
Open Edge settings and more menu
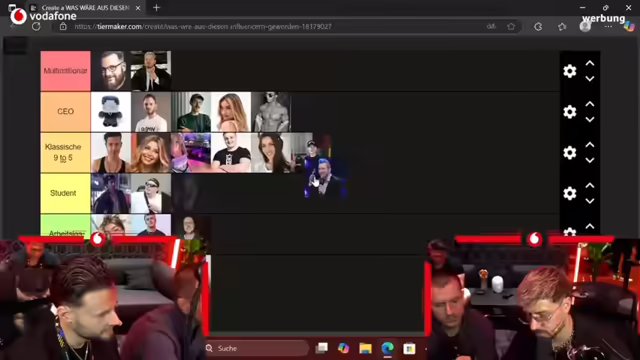click(x=608, y=27)
